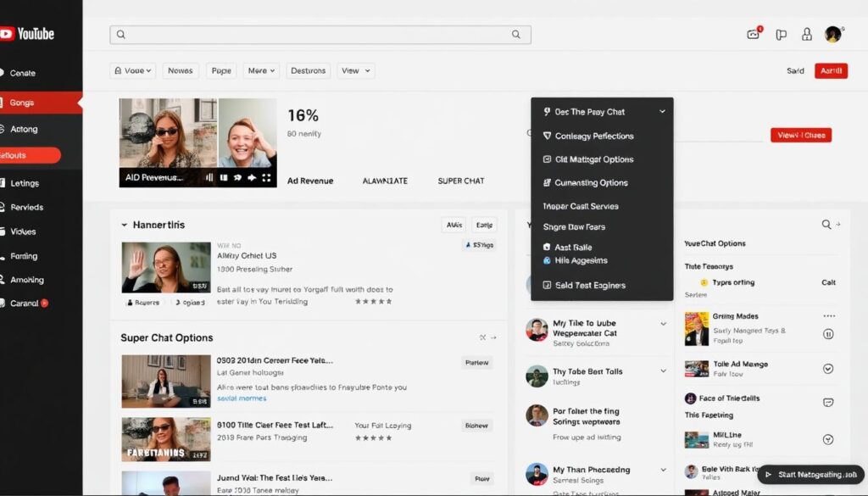The height and width of the screenshot is (496, 868).
Task: Click the search icon above YoueChat Options
Action: coord(826,224)
